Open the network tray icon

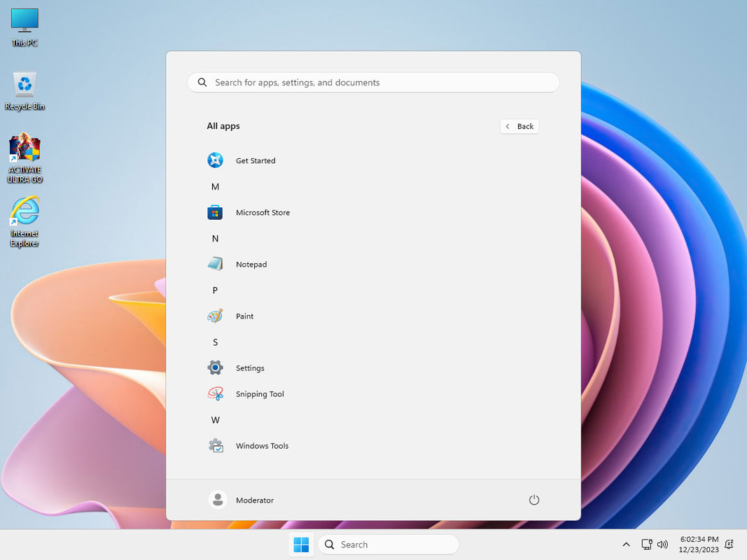[x=646, y=545]
